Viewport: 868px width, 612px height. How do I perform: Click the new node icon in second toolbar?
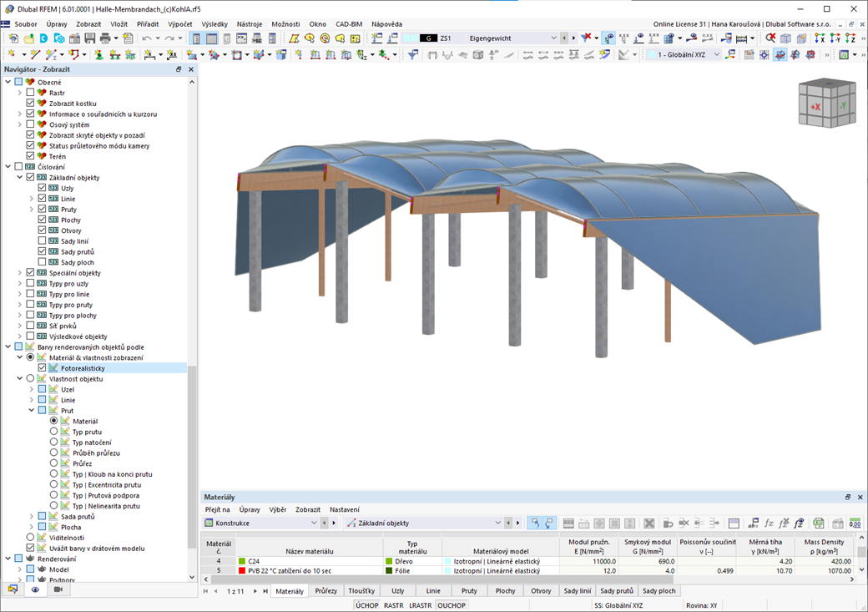(11, 54)
